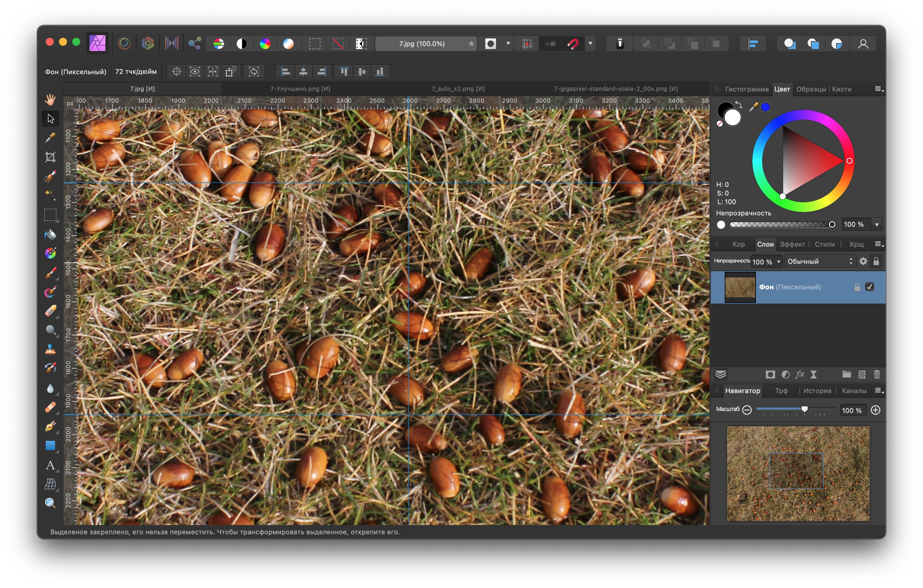
Task: Open the Образцы swatches tab
Action: pos(811,89)
